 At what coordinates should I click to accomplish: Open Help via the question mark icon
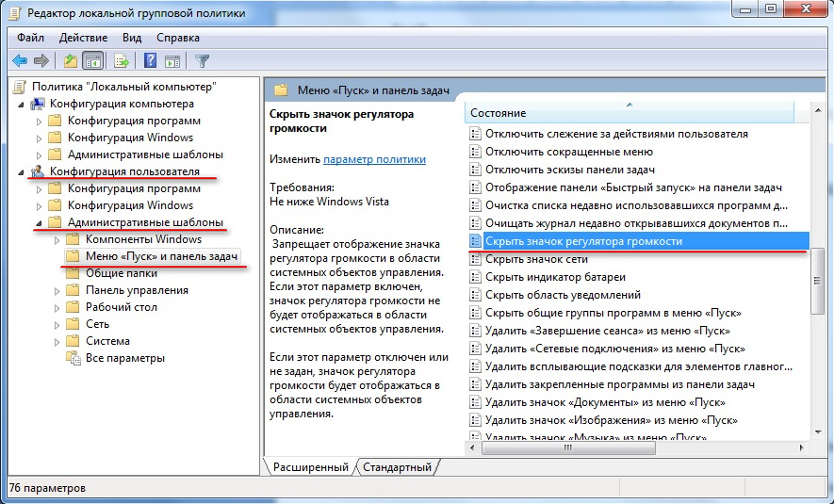click(151, 61)
